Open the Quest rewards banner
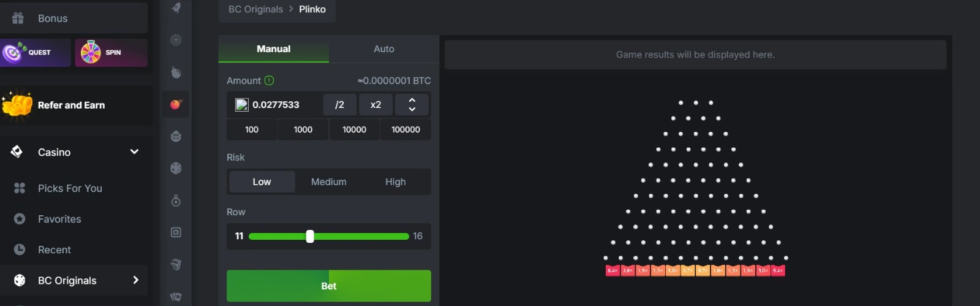Viewport: 980px width, 306px height. pyautogui.click(x=35, y=53)
